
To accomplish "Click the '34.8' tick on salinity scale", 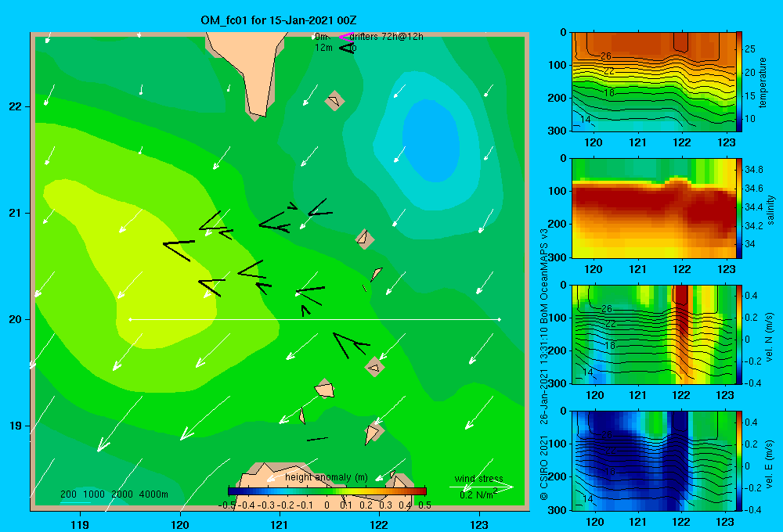I will [753, 170].
